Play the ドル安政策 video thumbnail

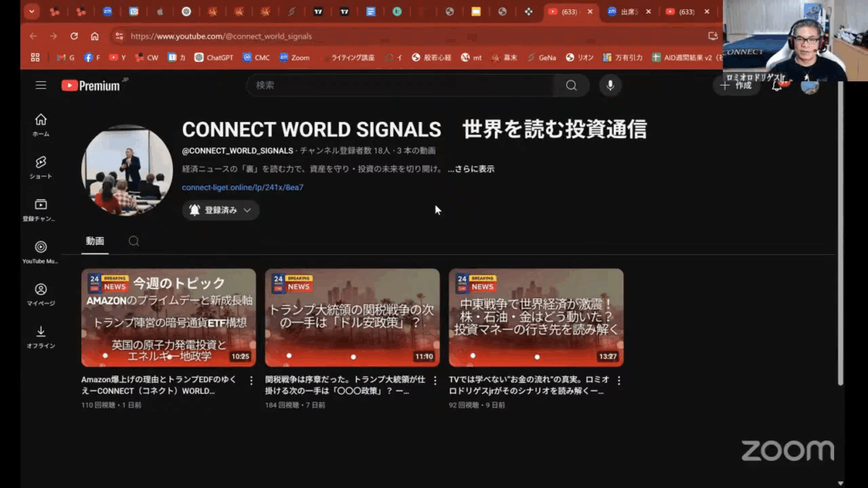(x=353, y=318)
